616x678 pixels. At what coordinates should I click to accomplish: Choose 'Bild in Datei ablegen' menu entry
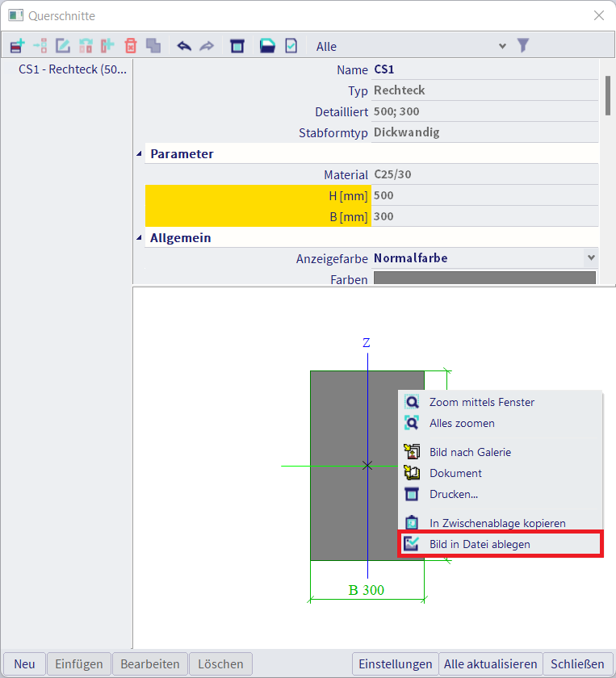pyautogui.click(x=480, y=545)
